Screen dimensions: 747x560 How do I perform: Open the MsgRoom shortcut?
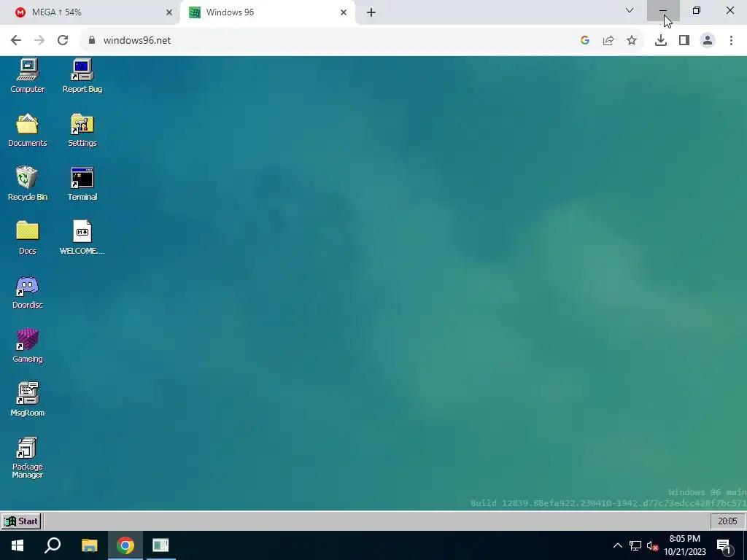tap(28, 400)
